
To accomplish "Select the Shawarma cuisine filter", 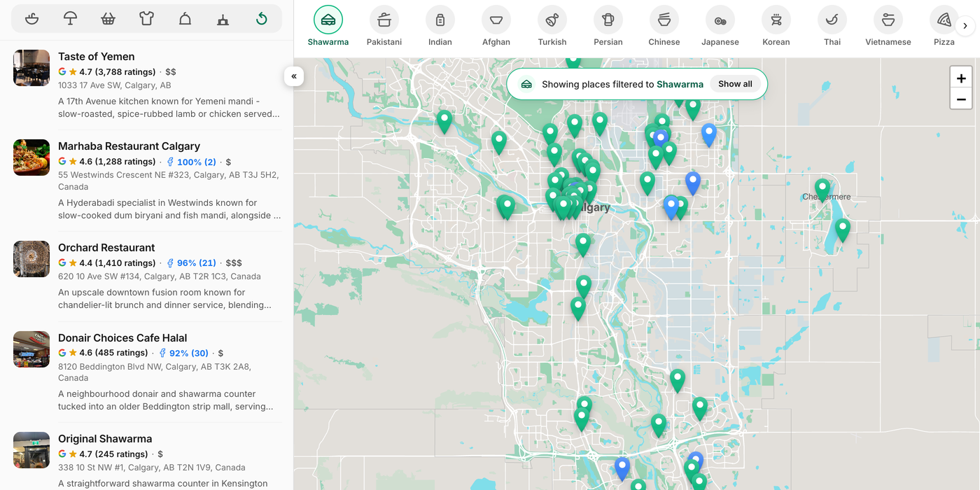I will (328, 27).
